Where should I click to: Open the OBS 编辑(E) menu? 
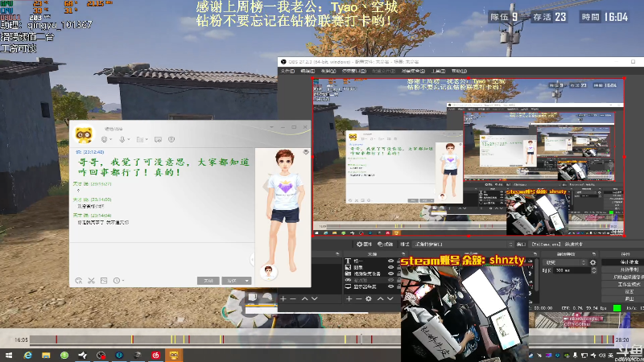coord(308,71)
